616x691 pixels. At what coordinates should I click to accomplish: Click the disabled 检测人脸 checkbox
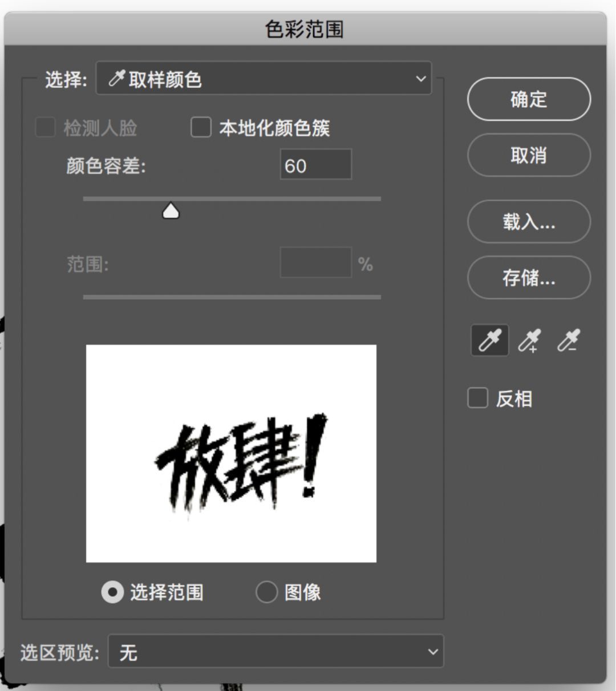pyautogui.click(x=45, y=129)
